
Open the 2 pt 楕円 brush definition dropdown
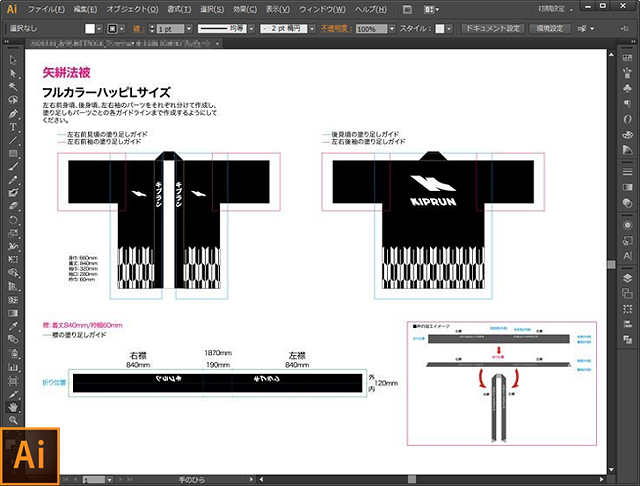pos(312,29)
